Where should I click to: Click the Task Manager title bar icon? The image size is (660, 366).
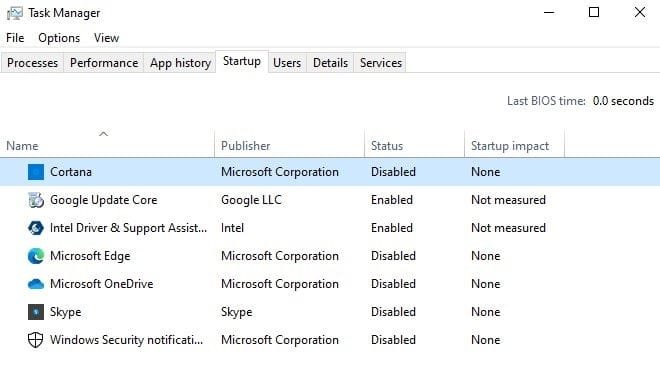click(x=15, y=13)
